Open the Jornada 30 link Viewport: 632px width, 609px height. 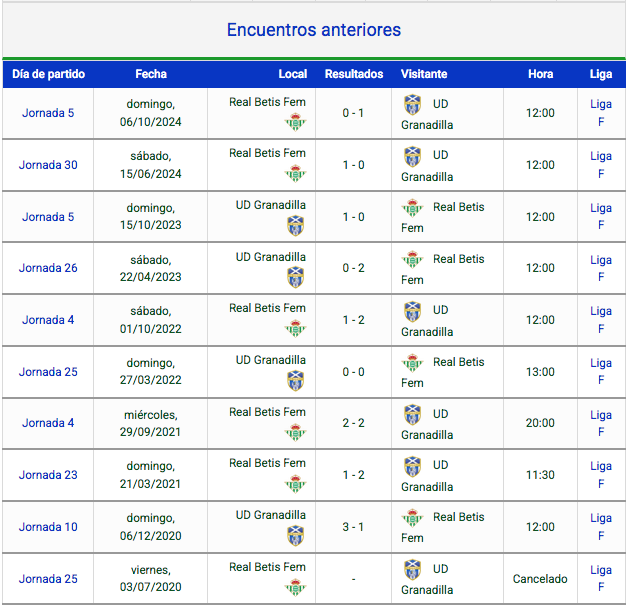click(48, 166)
